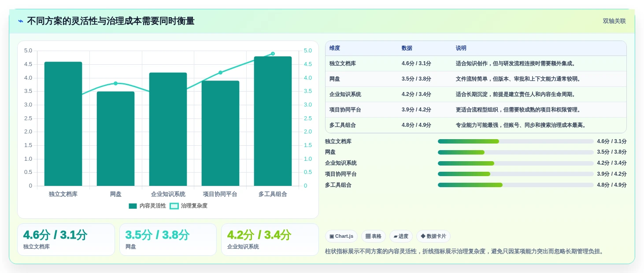Click the 项目协同平台 bar in chart
Viewport: 644px width, 273px height.
pos(220,133)
